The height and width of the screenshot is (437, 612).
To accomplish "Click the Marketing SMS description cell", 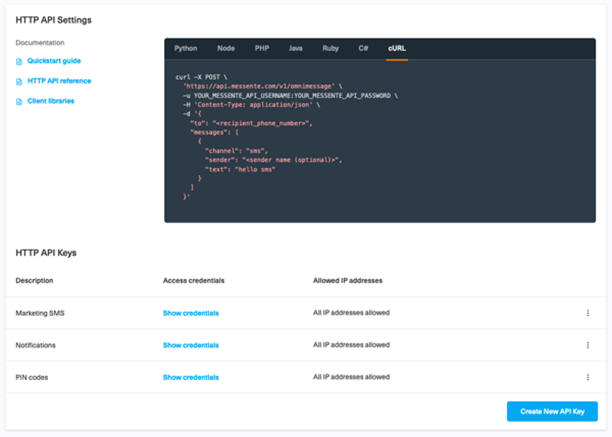I will (x=40, y=313).
